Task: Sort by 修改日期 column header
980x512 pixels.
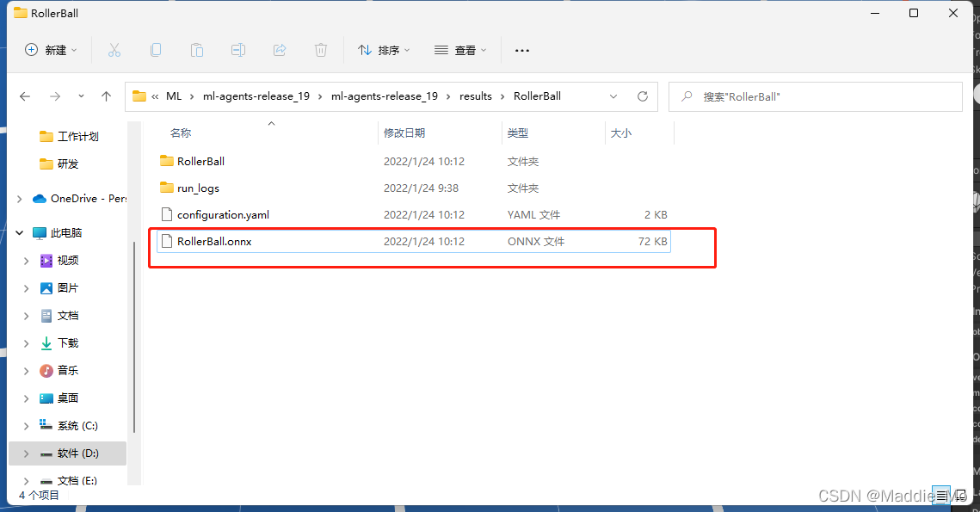Action: coord(404,133)
